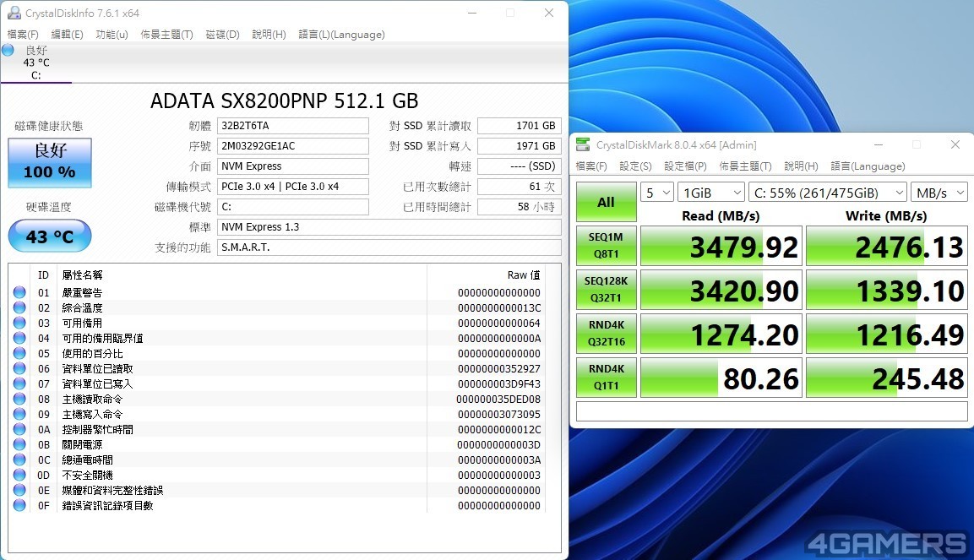
Task: Open 說明(H) menu in CrystalDiskInfo
Action: click(x=269, y=34)
